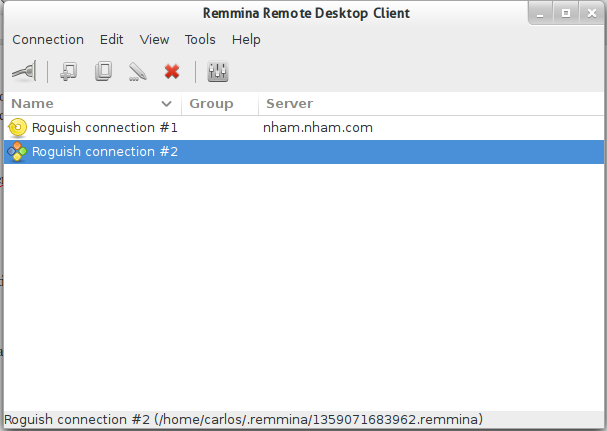Open preferences via sliders icon
This screenshot has height=431, width=607.
point(218,71)
